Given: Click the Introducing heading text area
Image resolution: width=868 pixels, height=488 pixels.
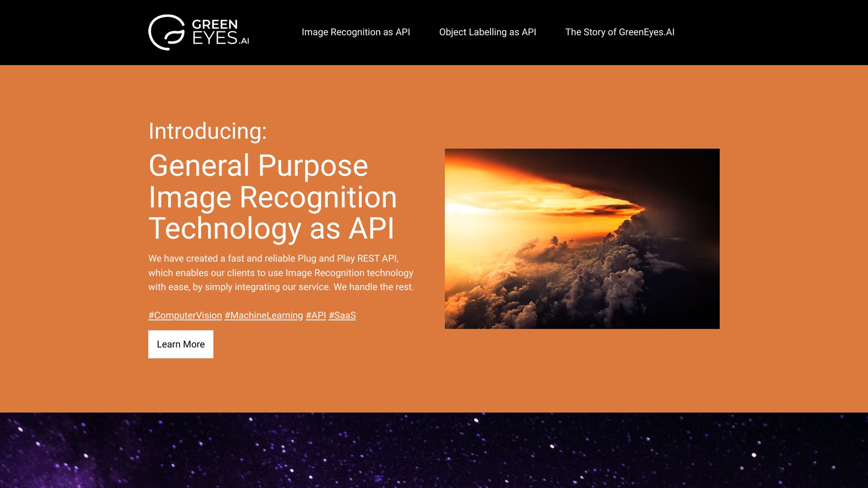Looking at the screenshot, I should (x=208, y=131).
